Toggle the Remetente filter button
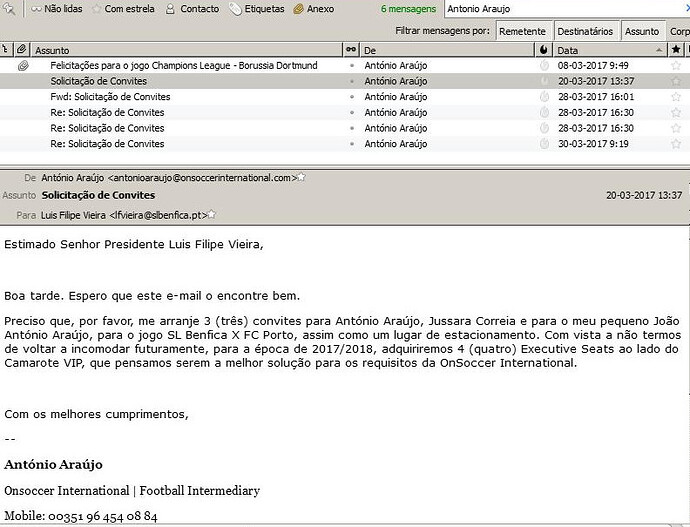 click(x=523, y=31)
